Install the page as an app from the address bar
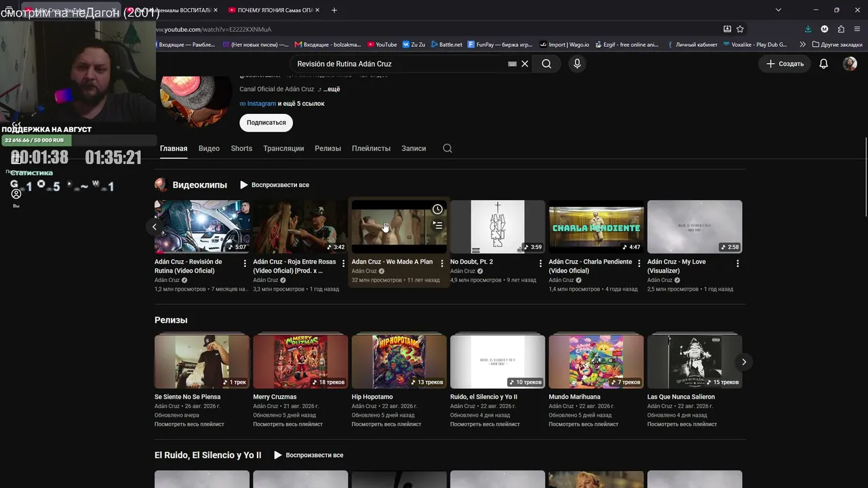The height and width of the screenshot is (488, 868). [x=727, y=29]
